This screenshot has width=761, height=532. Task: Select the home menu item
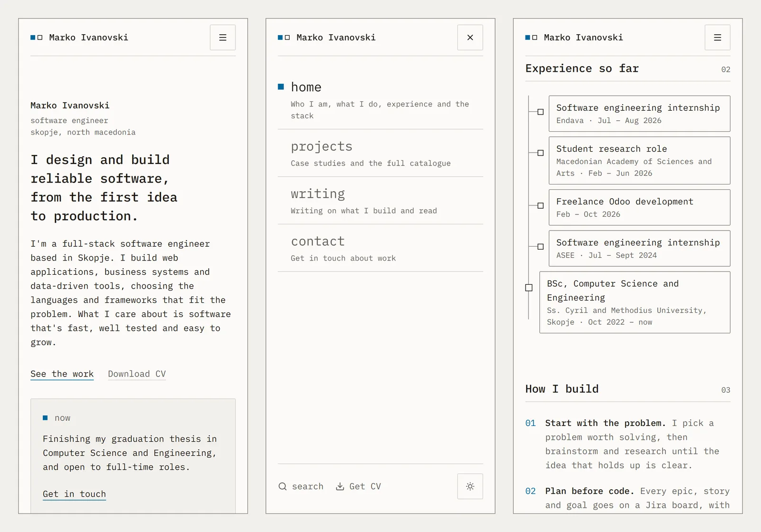tap(380, 100)
